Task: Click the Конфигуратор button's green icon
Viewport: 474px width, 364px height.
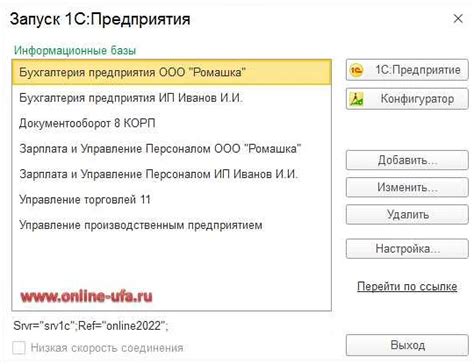Action: coord(356,99)
